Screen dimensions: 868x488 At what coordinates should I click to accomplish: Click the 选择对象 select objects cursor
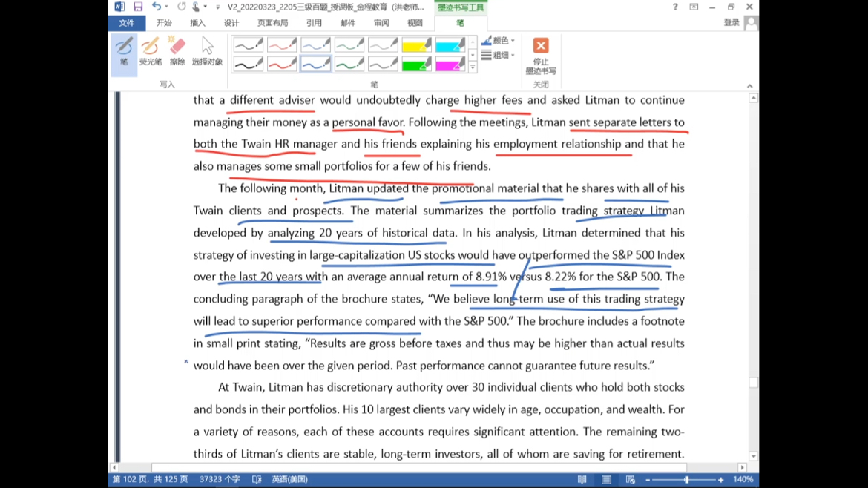click(x=207, y=53)
